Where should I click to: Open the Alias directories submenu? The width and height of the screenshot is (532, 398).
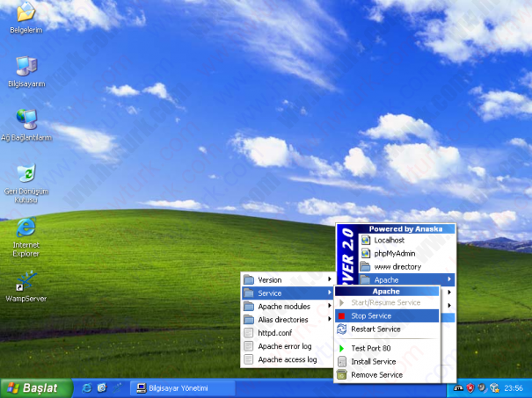(x=288, y=319)
